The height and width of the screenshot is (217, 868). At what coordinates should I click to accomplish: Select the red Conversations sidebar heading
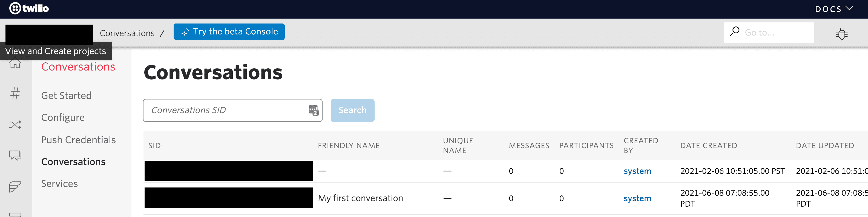pyautogui.click(x=78, y=67)
